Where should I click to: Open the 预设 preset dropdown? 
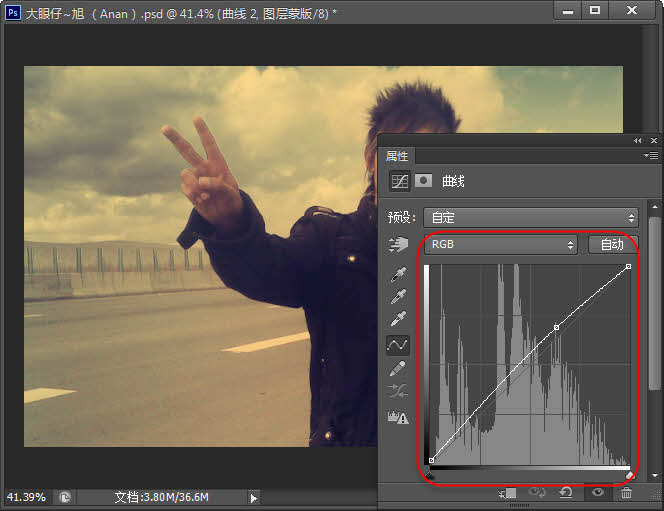[x=530, y=217]
